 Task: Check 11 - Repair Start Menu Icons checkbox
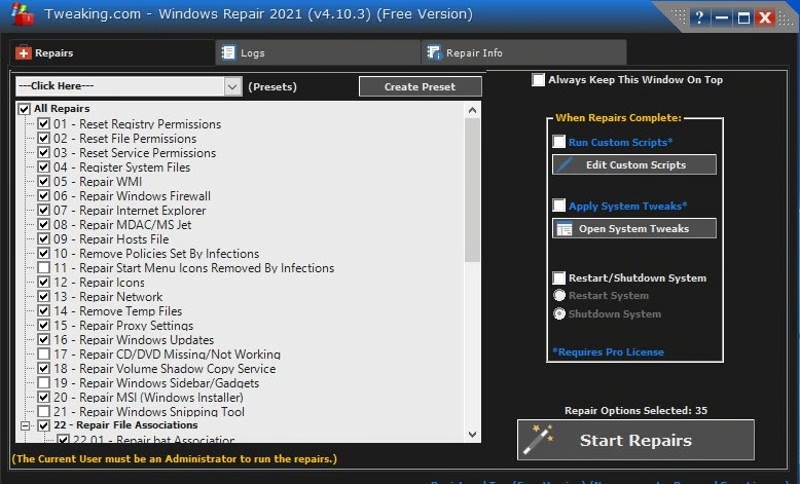click(x=44, y=268)
